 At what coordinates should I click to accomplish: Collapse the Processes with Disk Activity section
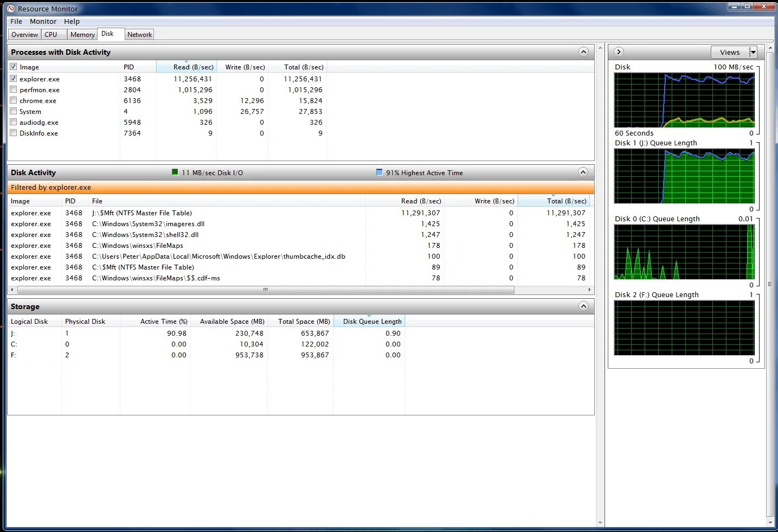click(583, 52)
